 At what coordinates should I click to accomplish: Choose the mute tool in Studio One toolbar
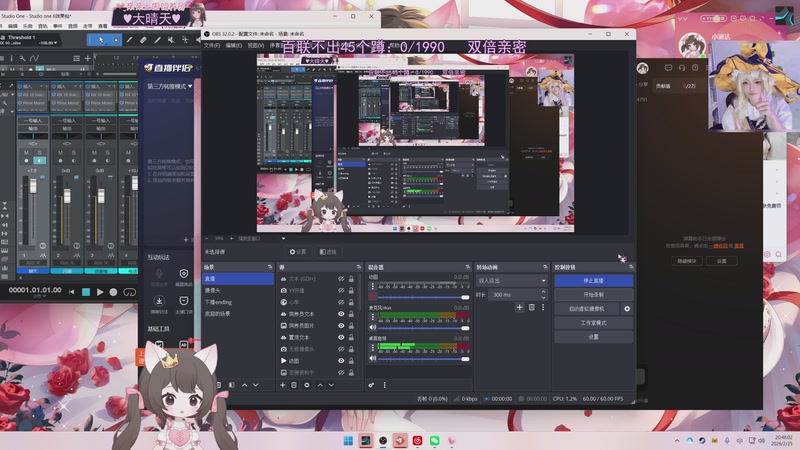point(171,40)
